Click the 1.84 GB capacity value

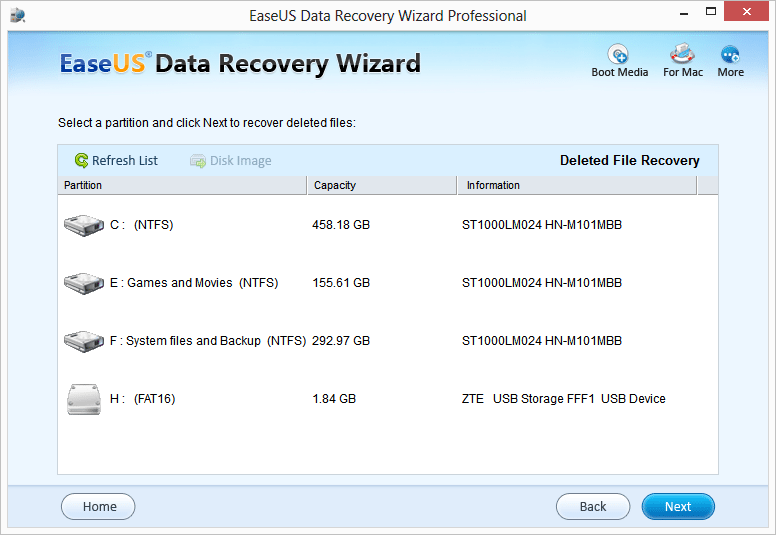point(334,398)
